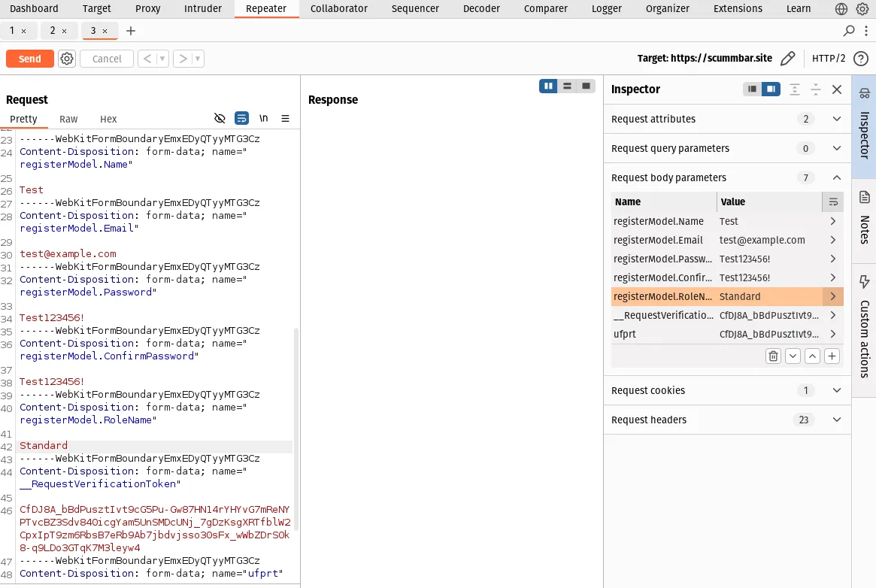Close Repeater tab 3
Viewport: 876px width, 588px height.
105,32
